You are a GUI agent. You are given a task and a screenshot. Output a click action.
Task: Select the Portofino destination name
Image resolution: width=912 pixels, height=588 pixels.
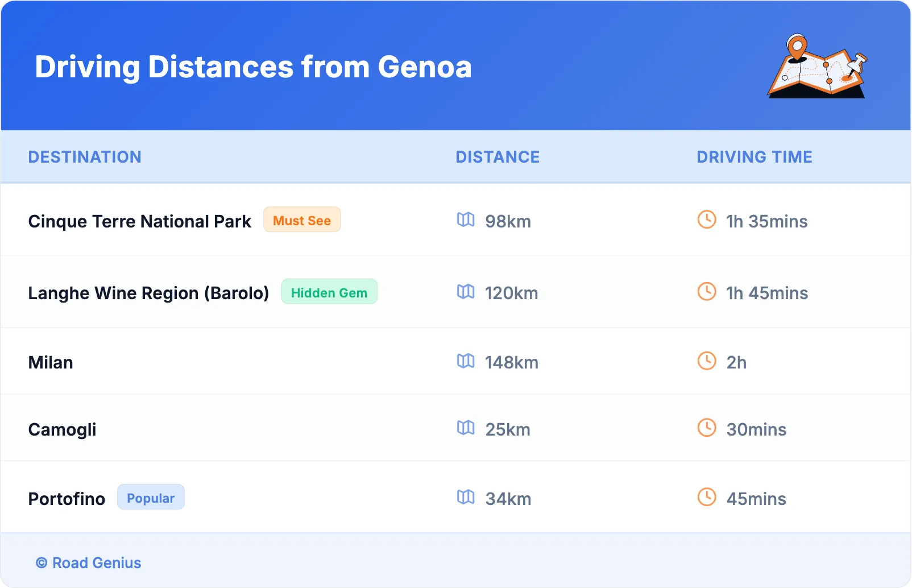pos(67,499)
